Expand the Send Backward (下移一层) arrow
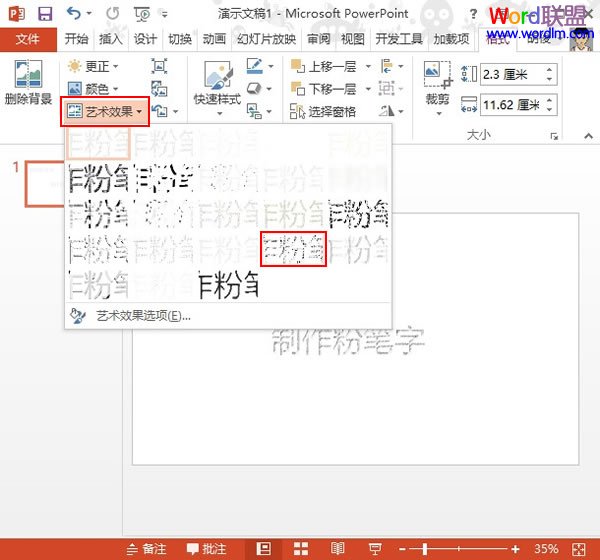The height and width of the screenshot is (560, 600). [x=368, y=89]
